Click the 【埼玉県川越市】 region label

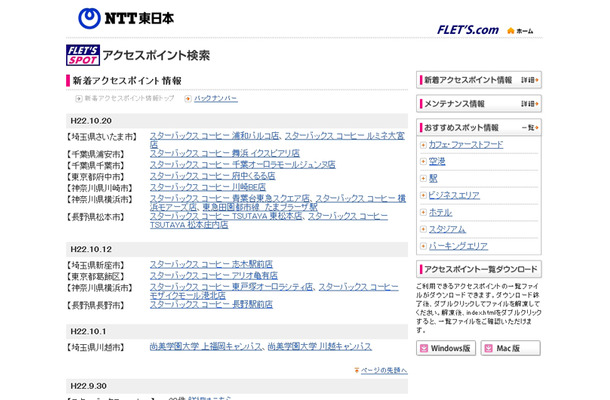[96, 347]
